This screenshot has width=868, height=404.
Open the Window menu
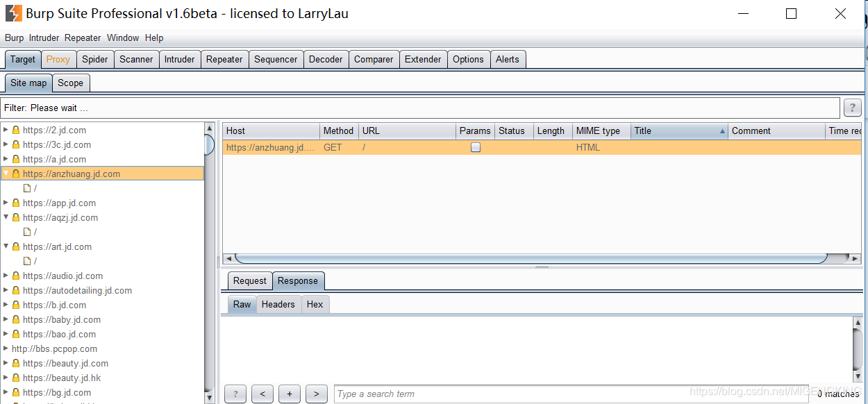[x=123, y=37]
